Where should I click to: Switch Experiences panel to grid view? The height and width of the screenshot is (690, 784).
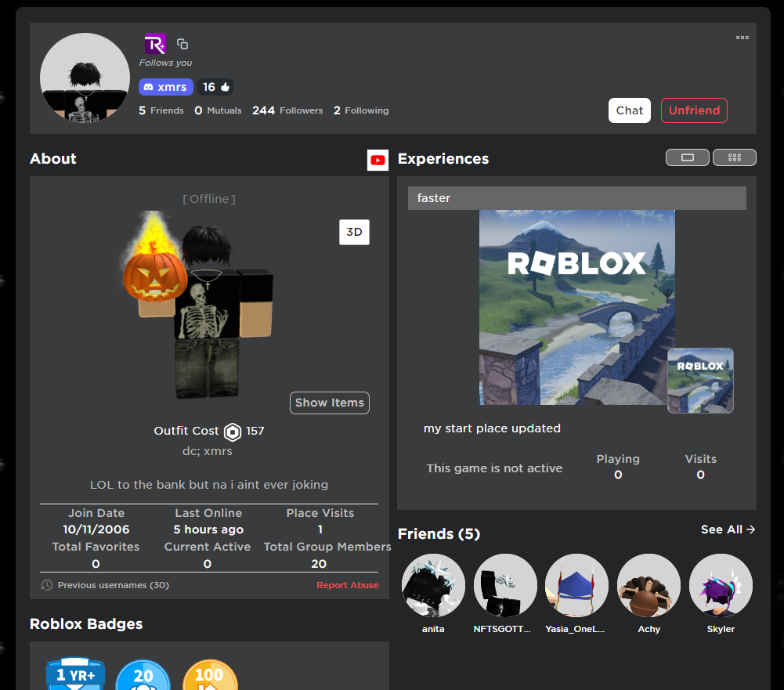(734, 157)
